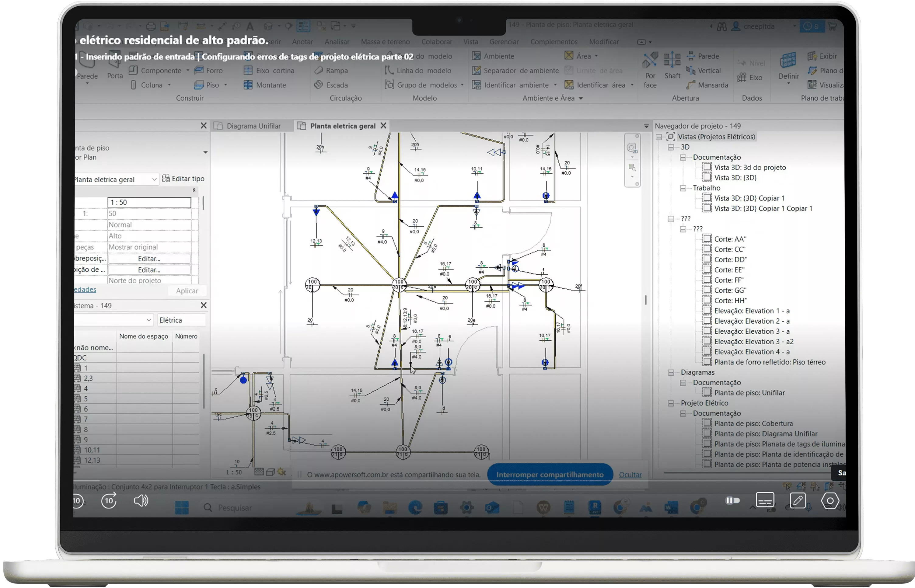Choose the Escada stair tool

click(x=331, y=85)
